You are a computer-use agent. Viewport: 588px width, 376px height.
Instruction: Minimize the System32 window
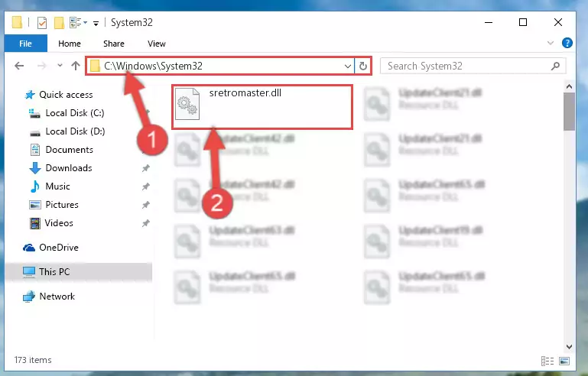[x=489, y=22]
